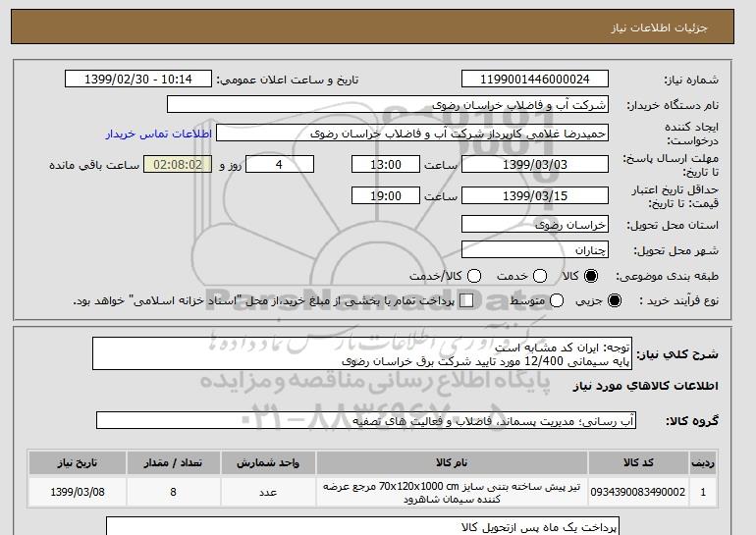
Task: Click the گروه کالا label
Action: click(x=692, y=421)
